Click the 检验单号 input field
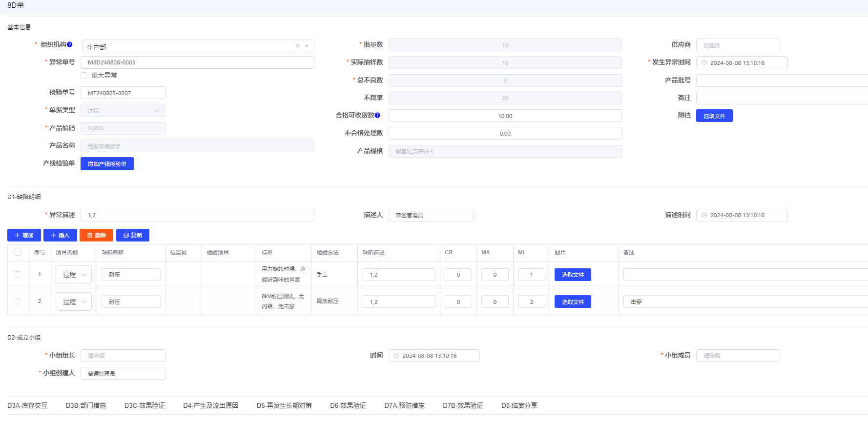Viewport: 868px width, 422px height. point(123,93)
